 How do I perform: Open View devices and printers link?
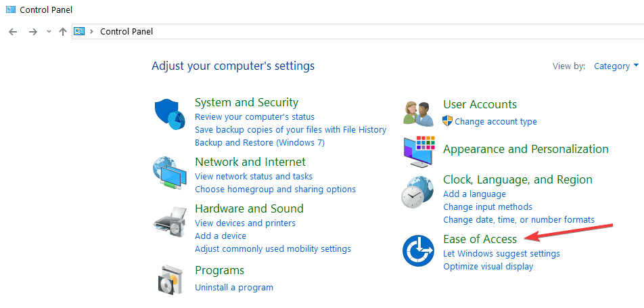(x=245, y=223)
